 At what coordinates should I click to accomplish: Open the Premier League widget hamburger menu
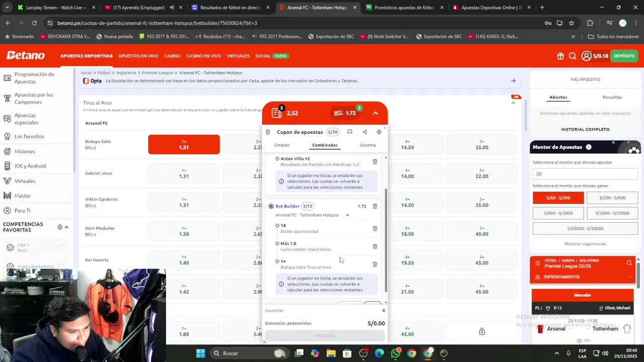click(537, 263)
